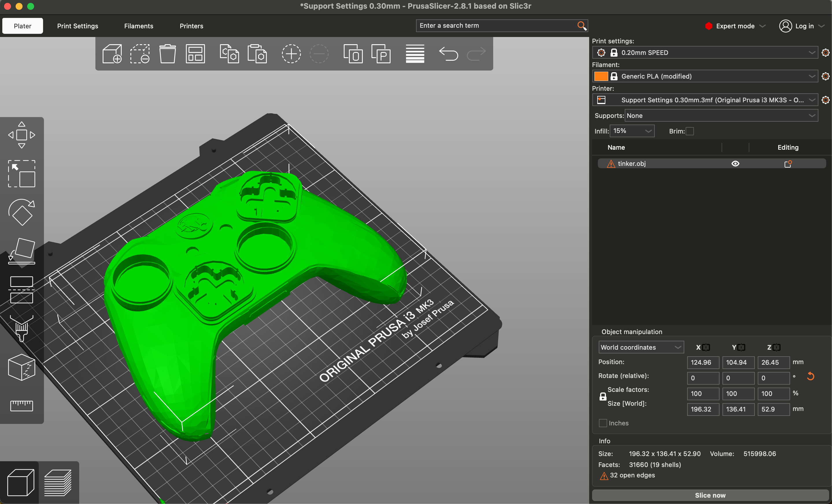832x504 pixels.
Task: Select the Scale gizmo tool
Action: pyautogui.click(x=22, y=173)
